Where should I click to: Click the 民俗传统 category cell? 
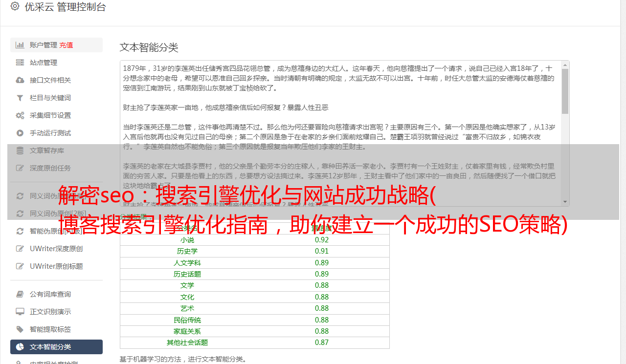[x=187, y=320]
